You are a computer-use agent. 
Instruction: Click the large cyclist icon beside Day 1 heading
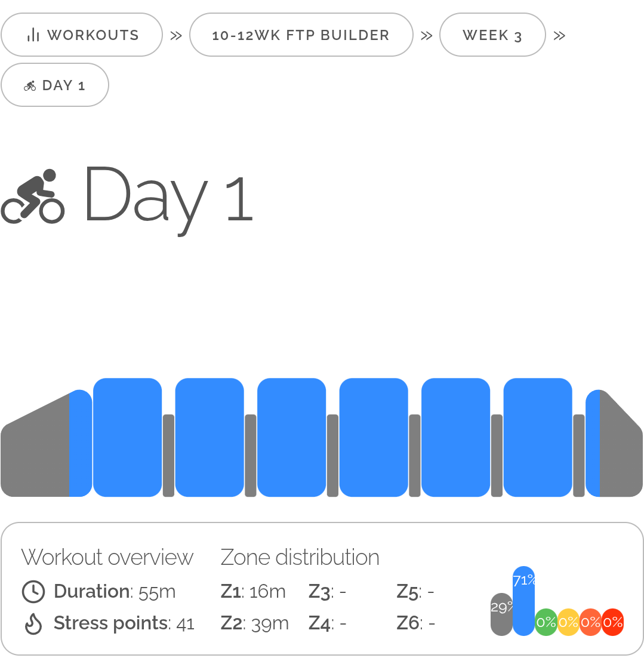[33, 196]
